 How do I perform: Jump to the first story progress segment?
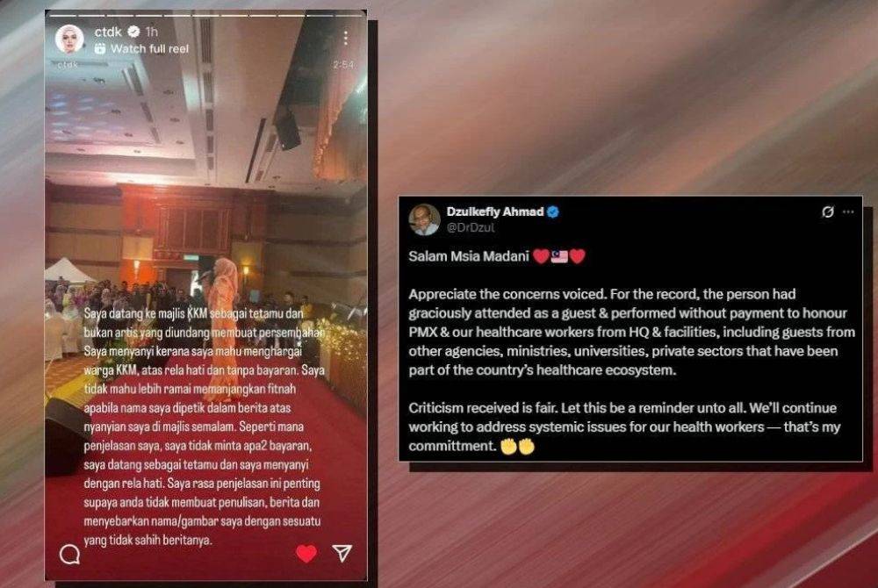tap(62, 16)
